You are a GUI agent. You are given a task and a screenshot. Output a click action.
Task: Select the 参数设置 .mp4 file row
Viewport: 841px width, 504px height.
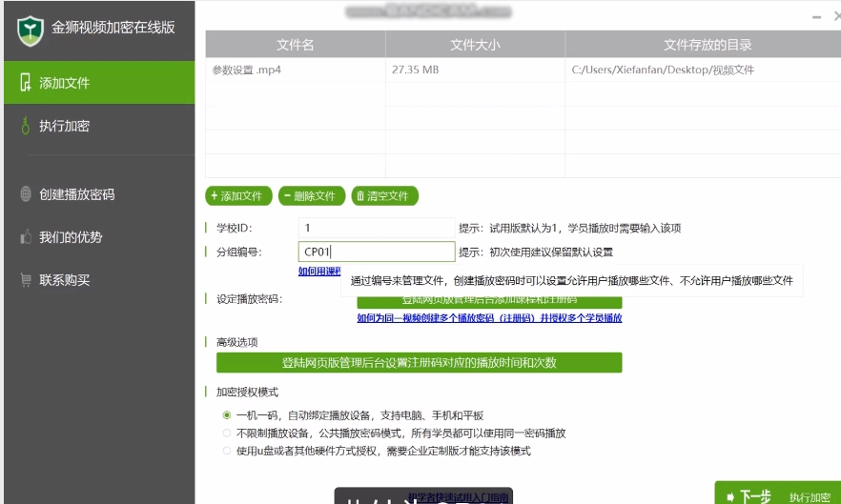[x=523, y=70]
